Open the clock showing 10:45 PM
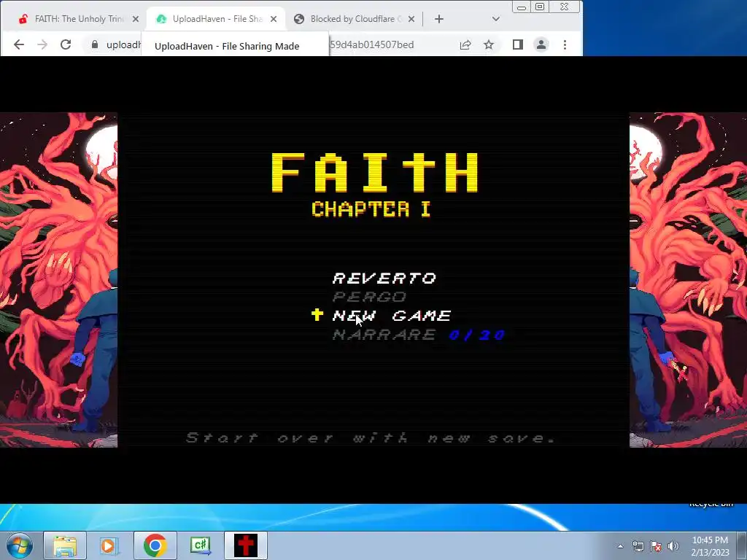 [710, 546]
